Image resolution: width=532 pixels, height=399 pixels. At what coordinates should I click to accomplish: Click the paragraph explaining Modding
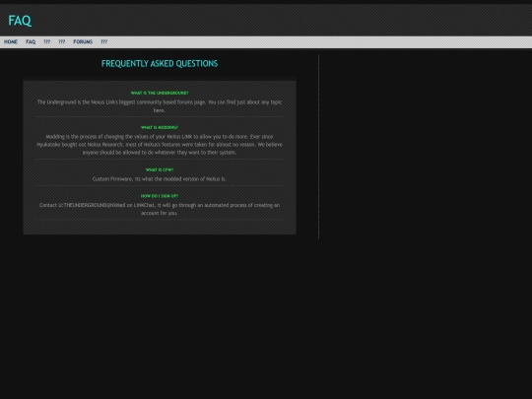pyautogui.click(x=160, y=145)
